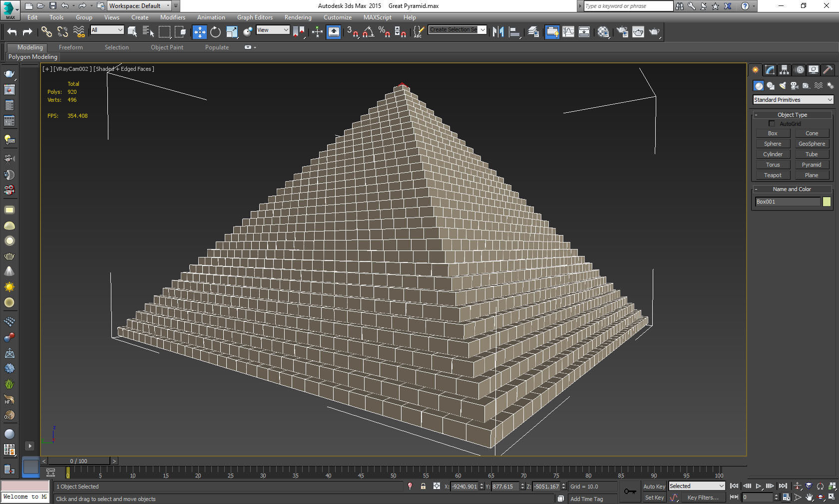Click the Box001 object name field
This screenshot has width=839, height=504.
pos(788,202)
